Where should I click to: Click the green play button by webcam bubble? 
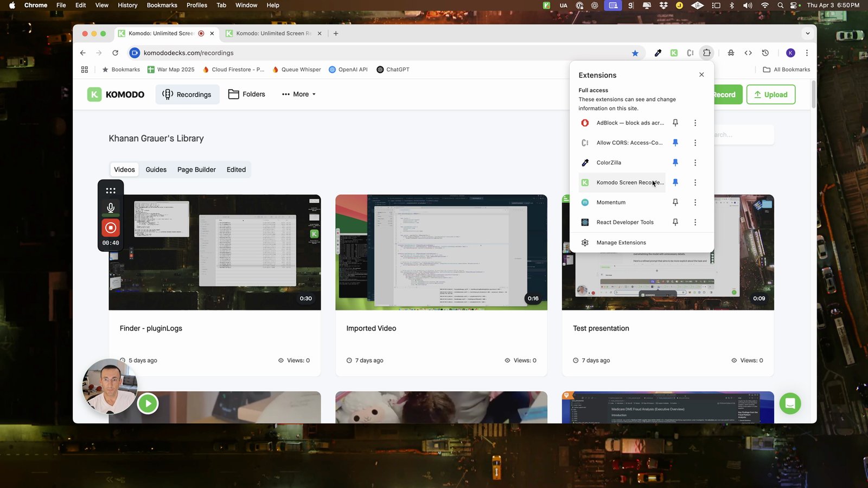(148, 403)
